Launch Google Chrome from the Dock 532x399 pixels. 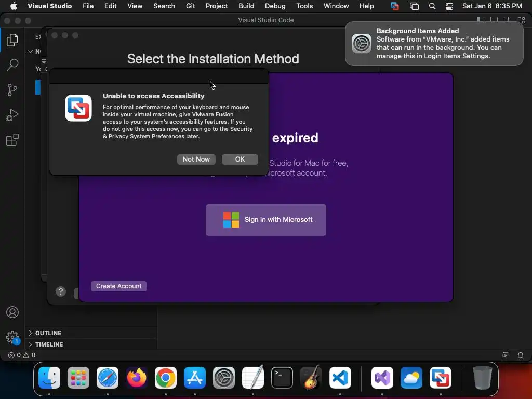tap(166, 378)
